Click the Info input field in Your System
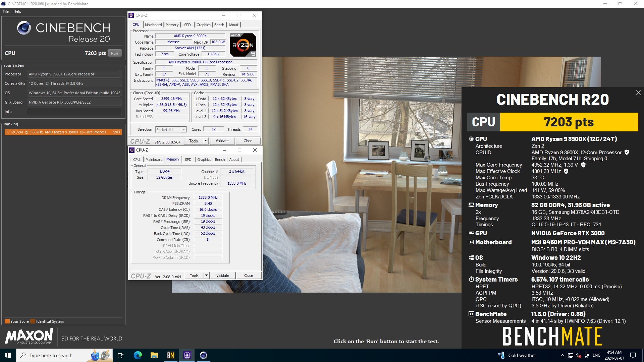 pyautogui.click(x=74, y=112)
